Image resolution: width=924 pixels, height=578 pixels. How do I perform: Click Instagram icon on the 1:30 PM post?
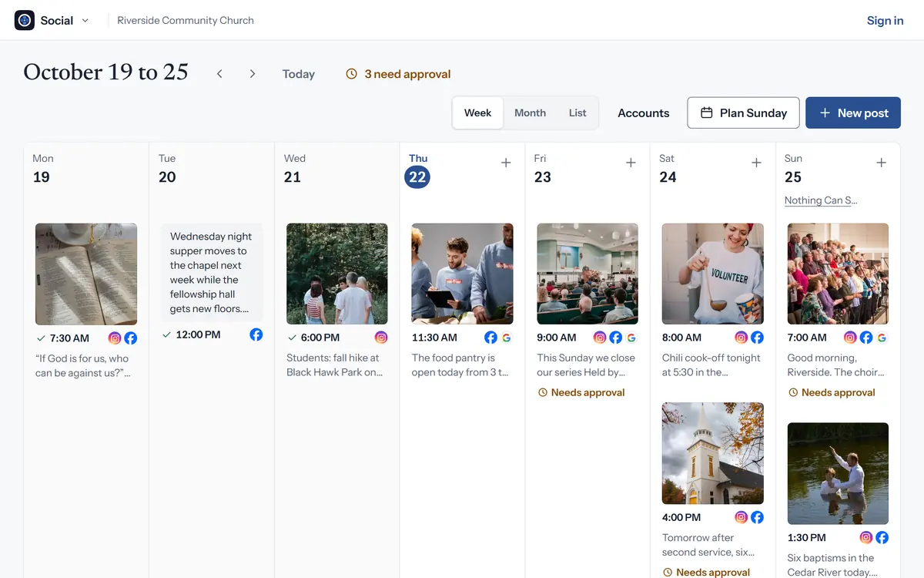pyautogui.click(x=866, y=538)
